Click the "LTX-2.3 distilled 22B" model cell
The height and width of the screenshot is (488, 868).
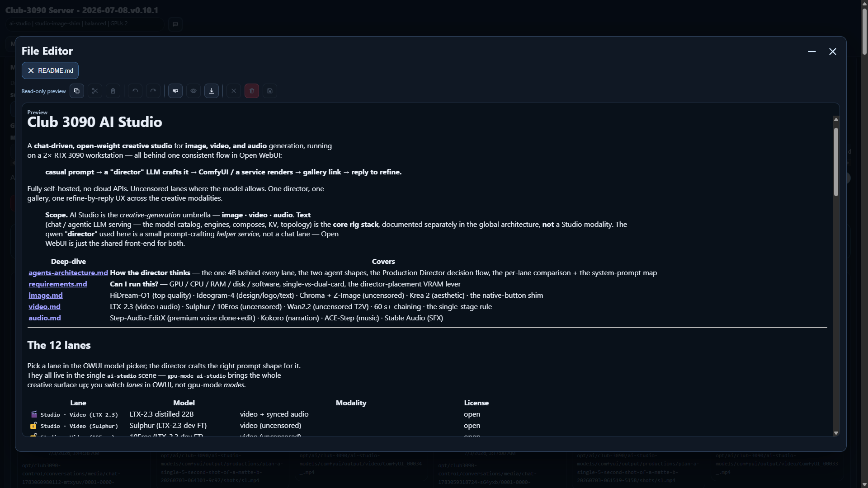click(161, 414)
